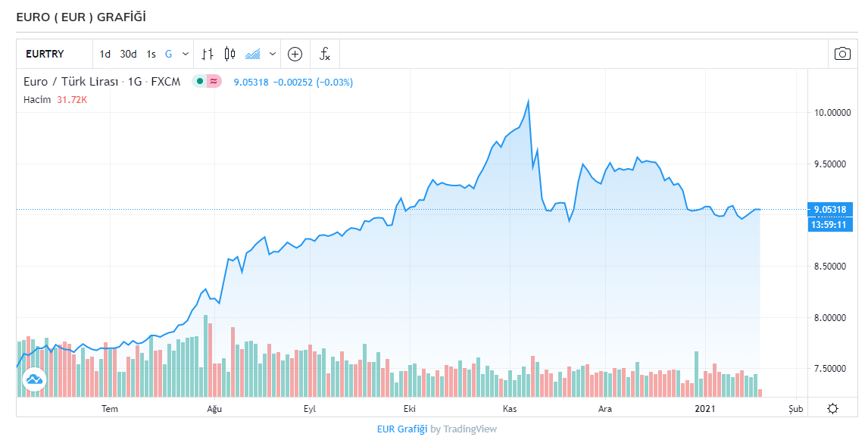
Task: Switch to candlestick chart style
Action: click(x=230, y=54)
